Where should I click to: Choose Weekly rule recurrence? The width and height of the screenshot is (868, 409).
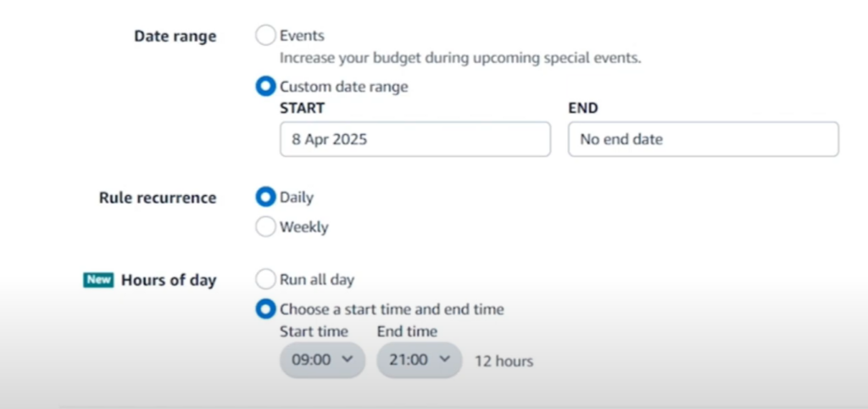coord(266,227)
